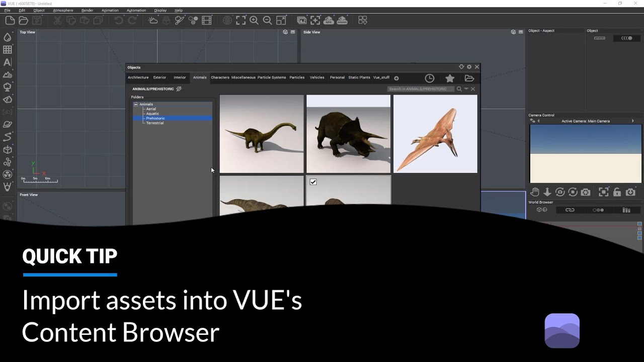Select the plant tool in left sidebar
This screenshot has width=644, height=362.
click(x=8, y=87)
